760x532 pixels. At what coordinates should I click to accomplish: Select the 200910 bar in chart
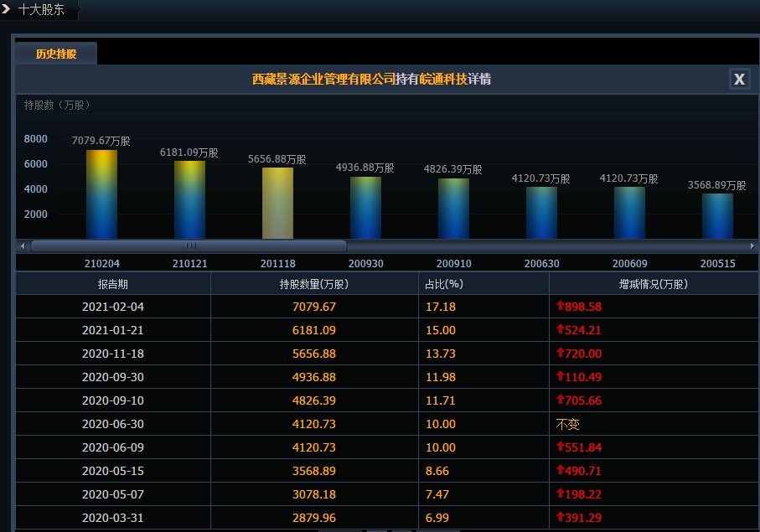point(453,209)
